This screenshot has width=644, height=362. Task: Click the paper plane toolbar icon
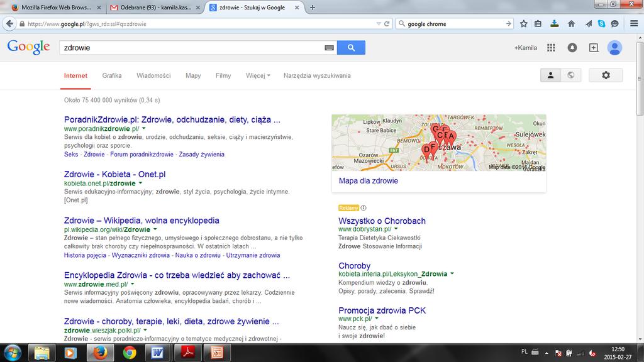589,24
